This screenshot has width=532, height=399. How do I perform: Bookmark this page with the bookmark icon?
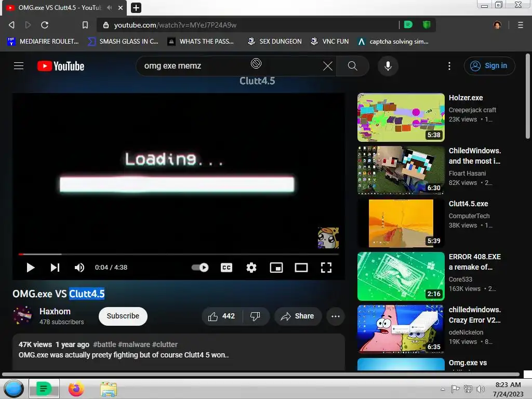[85, 25]
